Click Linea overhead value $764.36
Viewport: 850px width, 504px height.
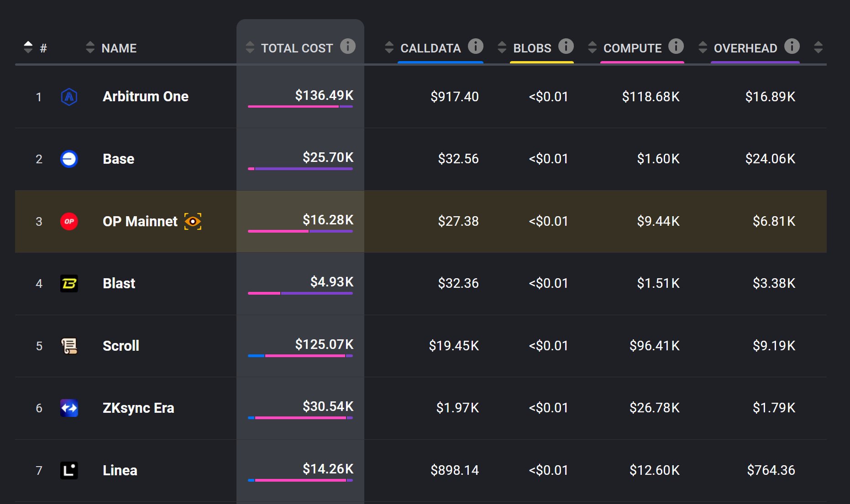point(771,470)
